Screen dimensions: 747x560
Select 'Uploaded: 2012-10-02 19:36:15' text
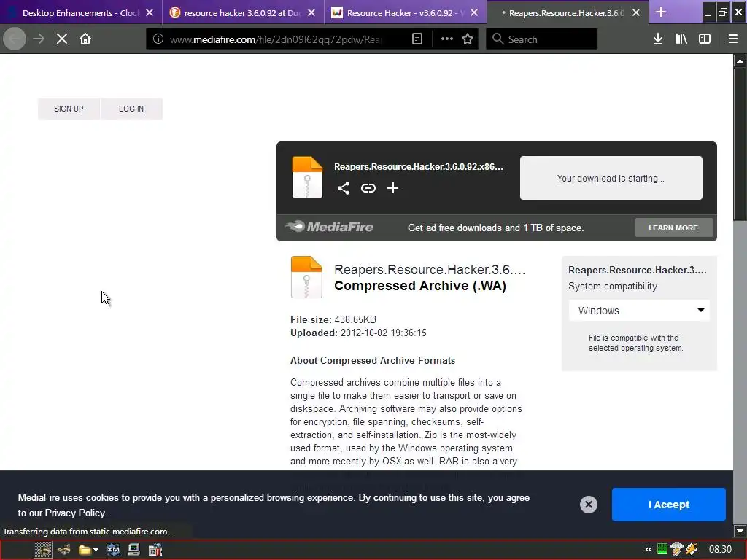pos(358,332)
